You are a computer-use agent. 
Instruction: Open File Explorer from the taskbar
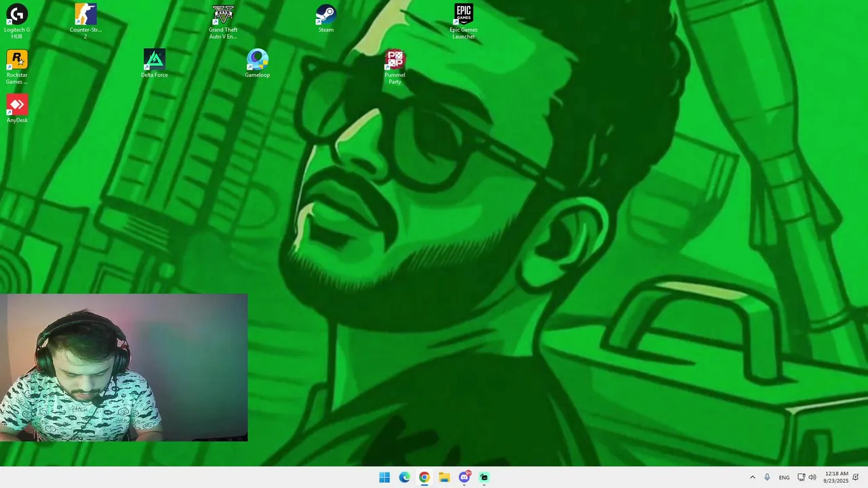[444, 477]
